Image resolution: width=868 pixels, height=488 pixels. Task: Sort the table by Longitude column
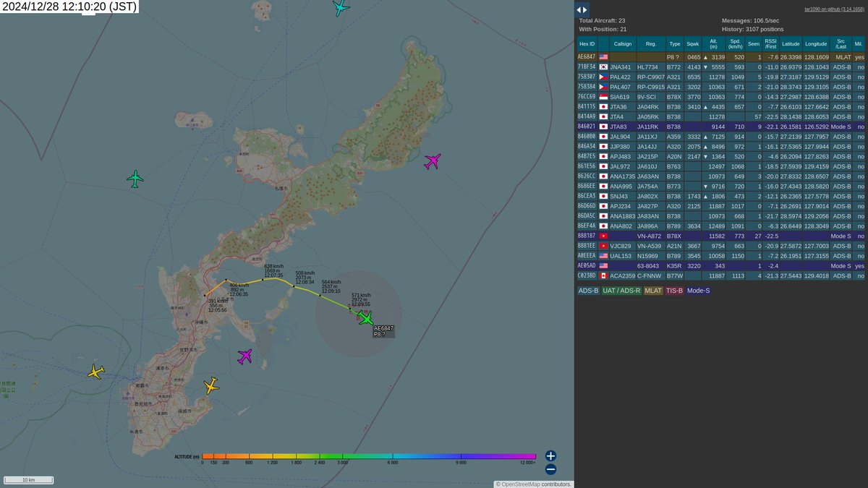816,44
